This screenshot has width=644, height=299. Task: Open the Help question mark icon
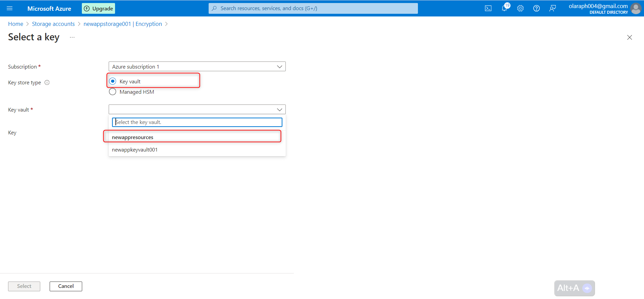[x=536, y=8]
